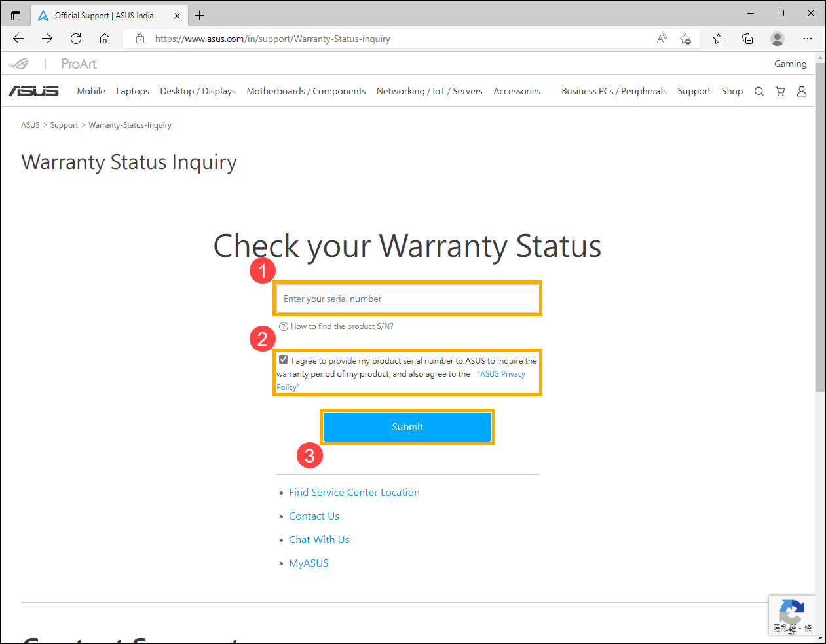
Task: Open the browser Settings and more menu
Action: tap(808, 39)
